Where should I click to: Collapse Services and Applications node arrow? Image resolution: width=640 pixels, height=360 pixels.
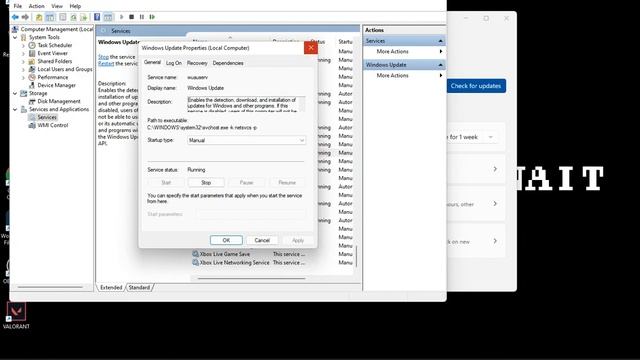(16, 109)
